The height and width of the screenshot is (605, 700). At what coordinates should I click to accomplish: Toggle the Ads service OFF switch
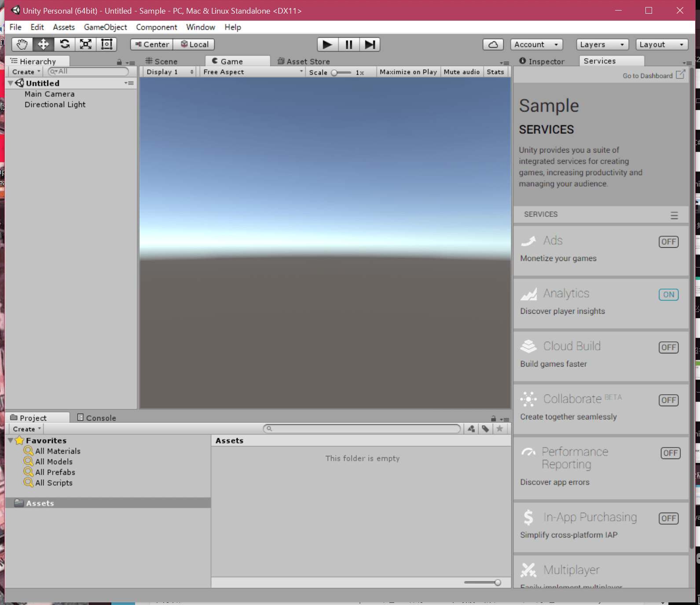click(x=668, y=242)
